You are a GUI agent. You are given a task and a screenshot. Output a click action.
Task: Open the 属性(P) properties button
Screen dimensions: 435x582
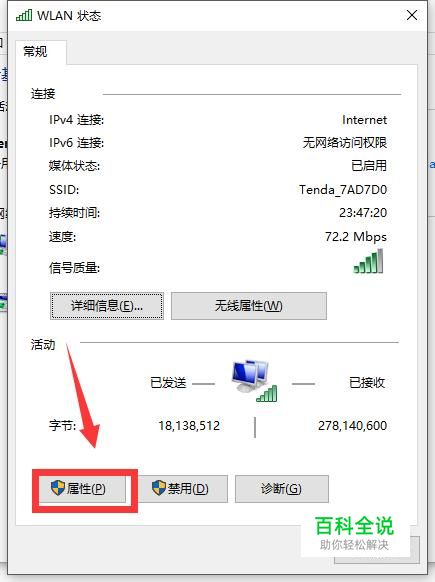[82, 489]
